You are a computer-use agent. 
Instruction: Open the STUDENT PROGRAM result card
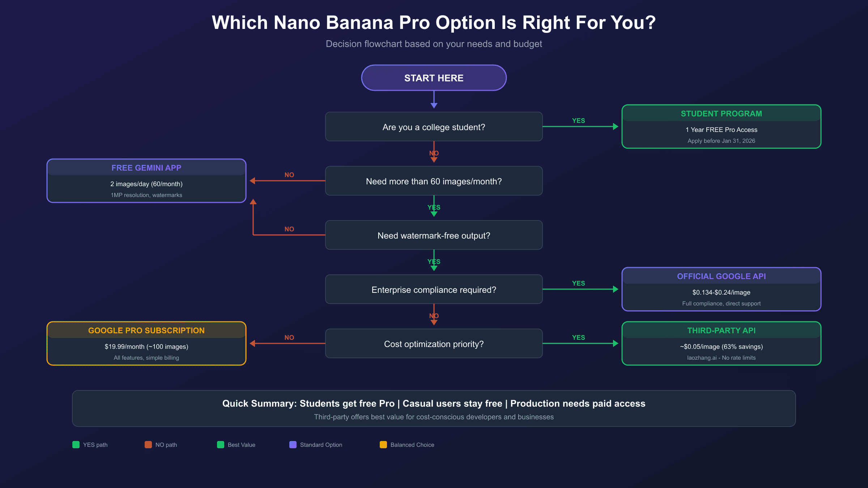point(721,127)
